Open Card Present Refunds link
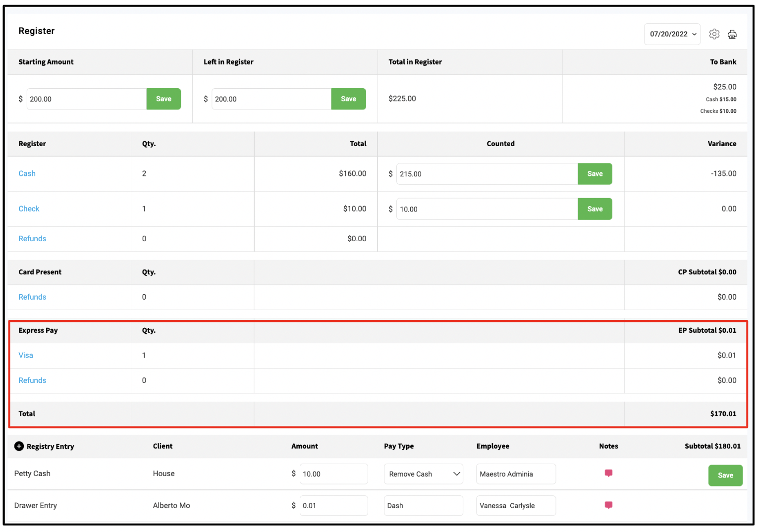 pyautogui.click(x=32, y=297)
